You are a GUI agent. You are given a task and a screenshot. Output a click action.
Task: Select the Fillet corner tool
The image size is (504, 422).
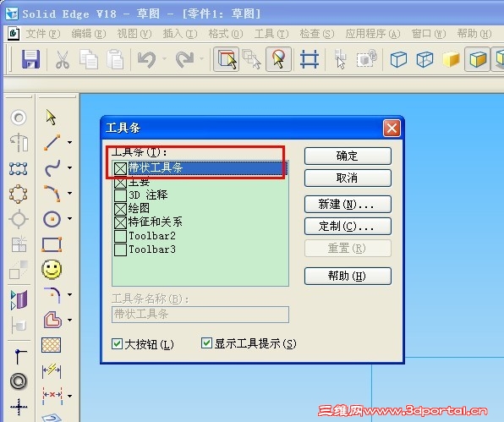[x=52, y=295]
